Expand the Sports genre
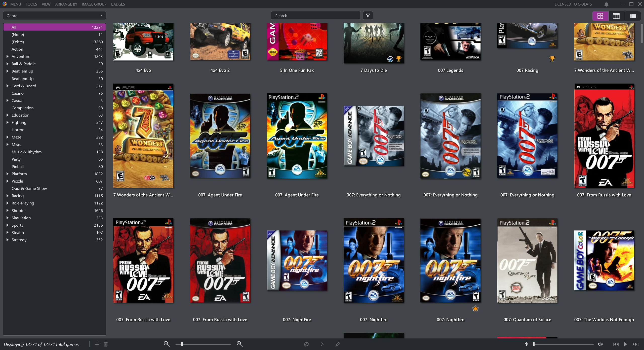Image resolution: width=644 pixels, height=350 pixels. point(7,225)
